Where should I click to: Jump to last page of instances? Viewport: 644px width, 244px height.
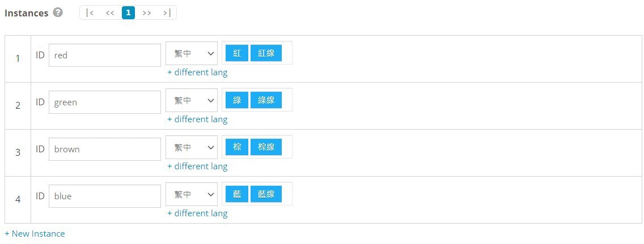tap(166, 12)
